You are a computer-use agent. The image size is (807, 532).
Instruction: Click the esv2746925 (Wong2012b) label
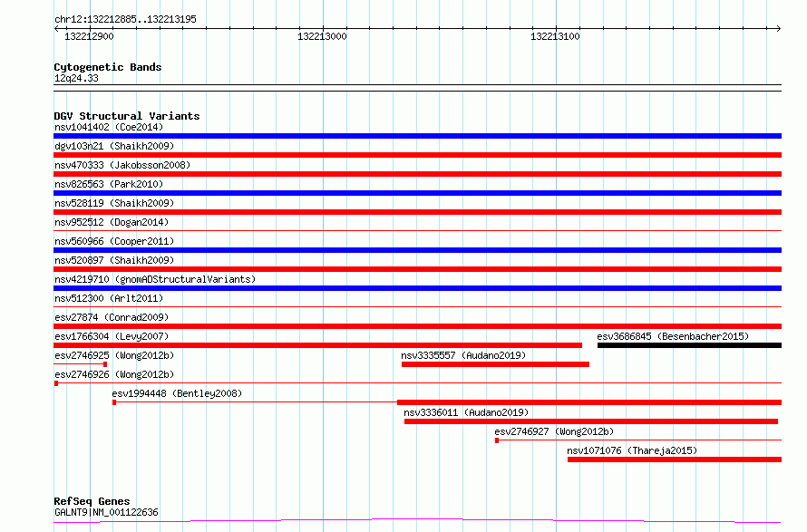[x=114, y=355]
